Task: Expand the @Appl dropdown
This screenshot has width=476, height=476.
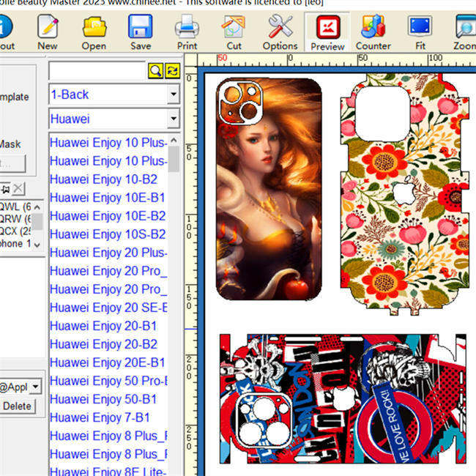Action: click(36, 387)
